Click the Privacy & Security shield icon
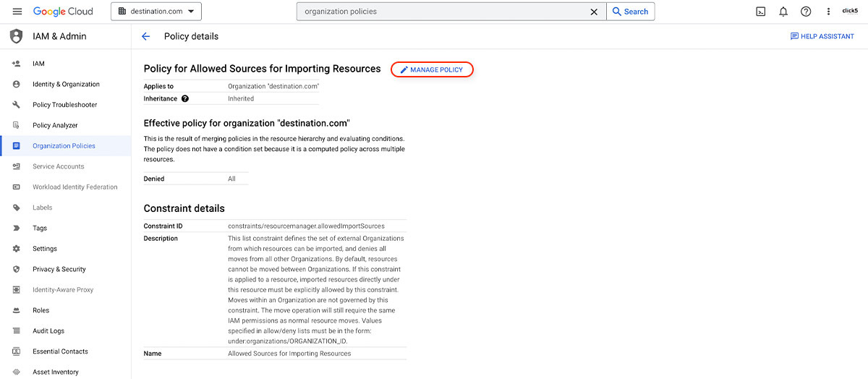 coord(16,269)
